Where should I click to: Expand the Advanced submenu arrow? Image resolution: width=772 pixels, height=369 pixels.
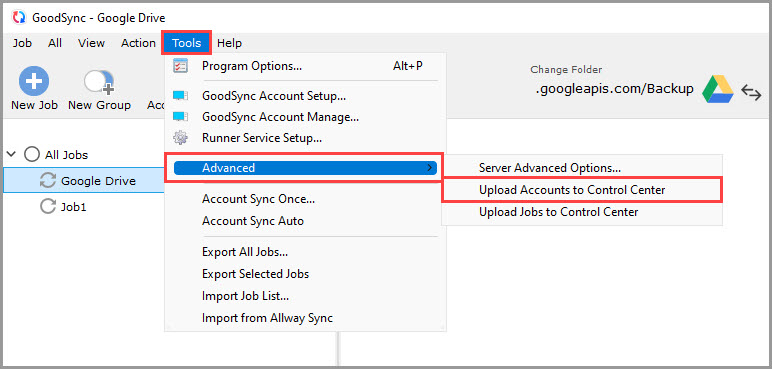click(430, 168)
